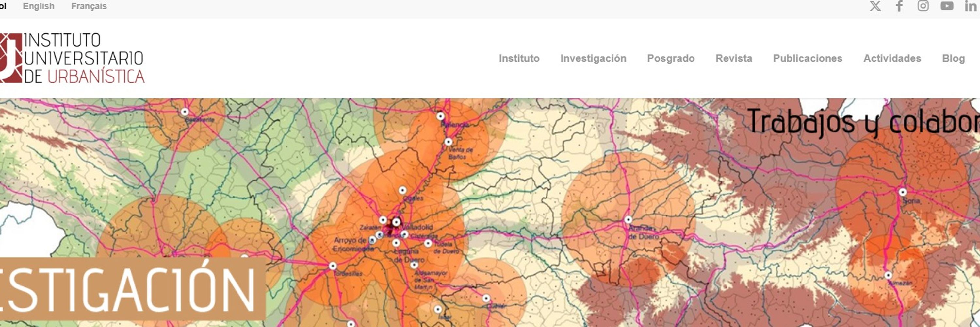Click the Tudela de Duero map label

(x=446, y=248)
